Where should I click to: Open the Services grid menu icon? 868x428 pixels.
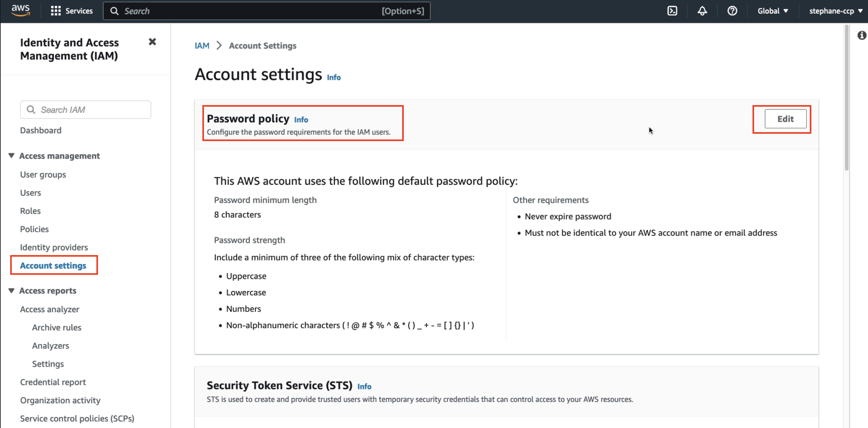[56, 11]
